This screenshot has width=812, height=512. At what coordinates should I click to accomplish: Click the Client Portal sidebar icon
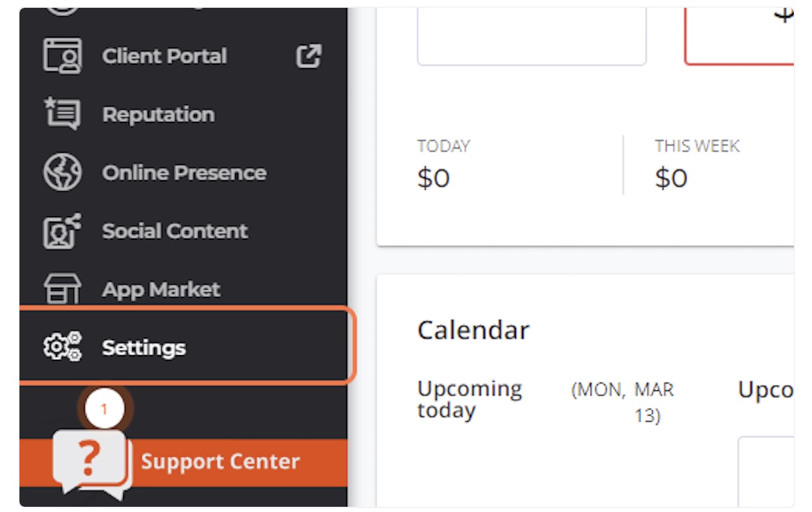[x=62, y=56]
